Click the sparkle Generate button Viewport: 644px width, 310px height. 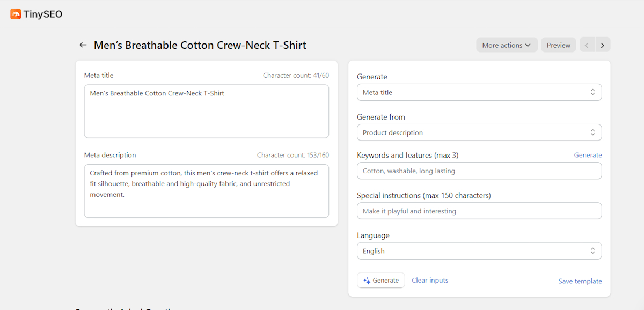click(x=381, y=281)
